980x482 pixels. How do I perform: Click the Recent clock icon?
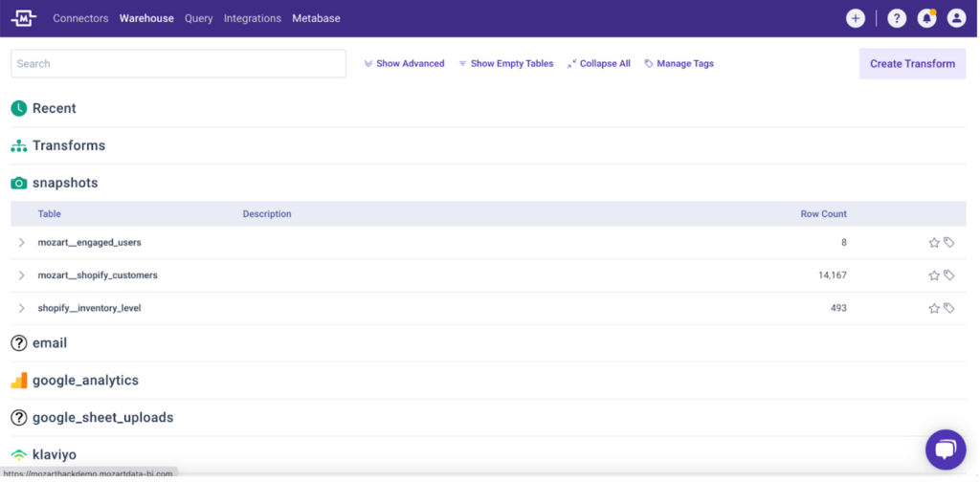(x=19, y=108)
